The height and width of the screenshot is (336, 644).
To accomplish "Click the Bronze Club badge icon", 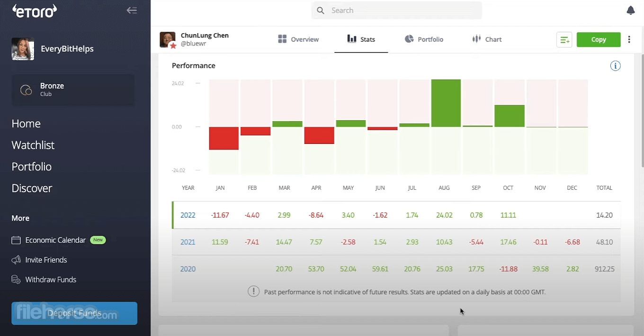I will (26, 90).
